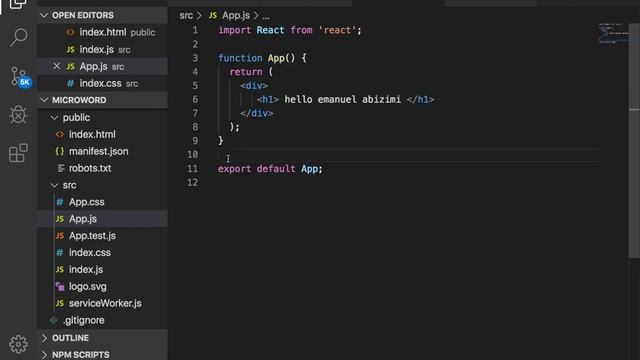Click the return keyword on line 4

tap(246, 72)
